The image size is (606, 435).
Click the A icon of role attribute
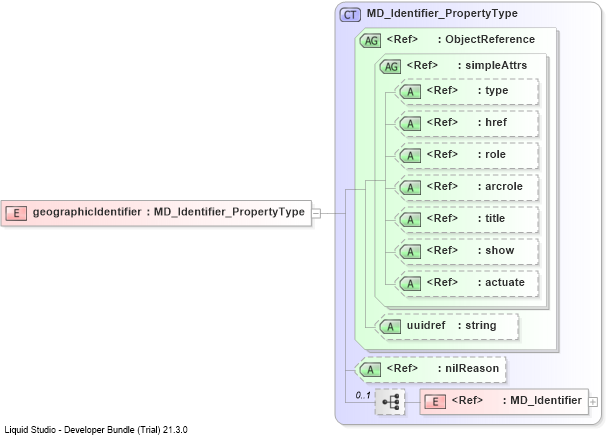pos(410,156)
